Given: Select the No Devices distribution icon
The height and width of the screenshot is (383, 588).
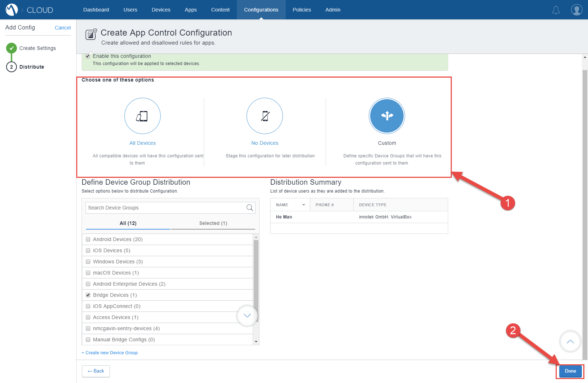Looking at the screenshot, I should 265,116.
